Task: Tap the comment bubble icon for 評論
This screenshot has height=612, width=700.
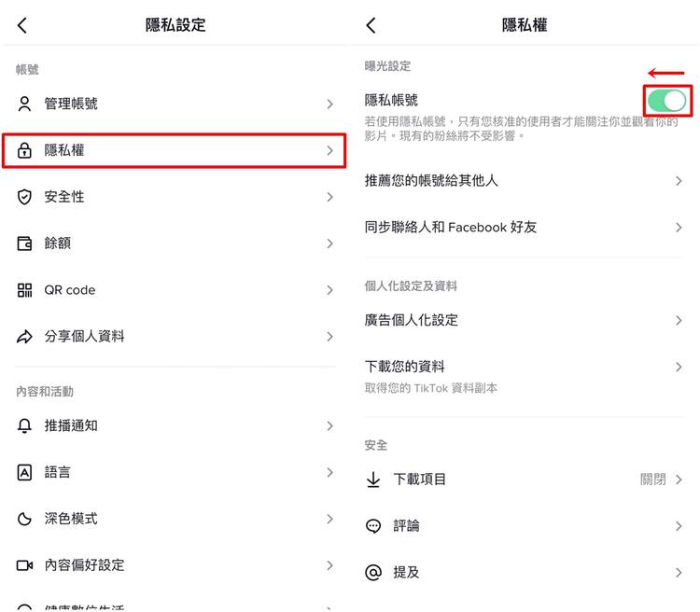Action: [373, 526]
